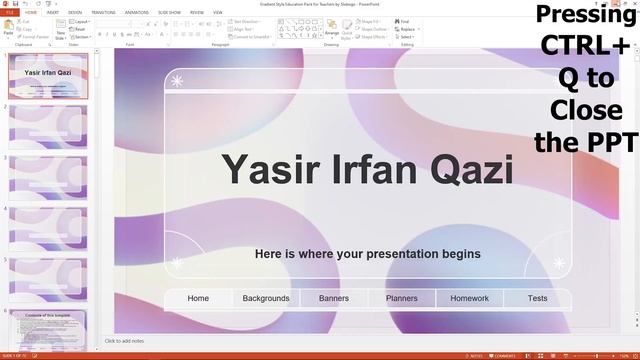Click the Cut command
This screenshot has height=360, width=640.
pyautogui.click(x=23, y=21)
